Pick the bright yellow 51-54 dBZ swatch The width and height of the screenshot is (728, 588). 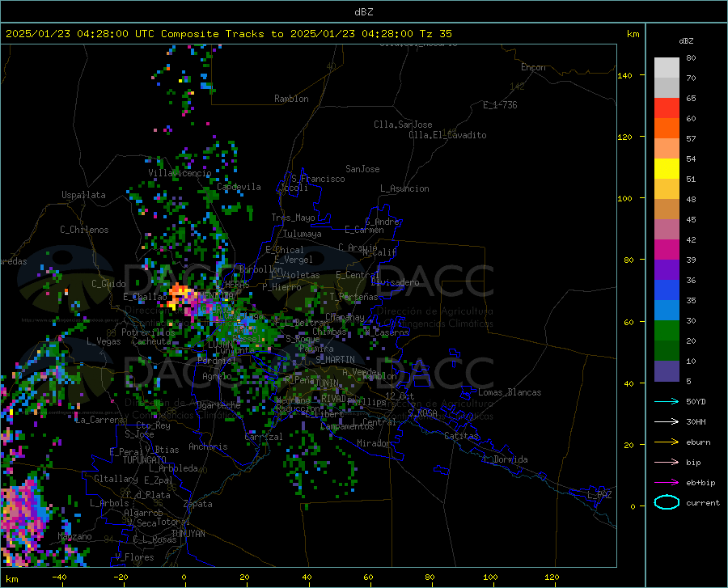pos(667,169)
